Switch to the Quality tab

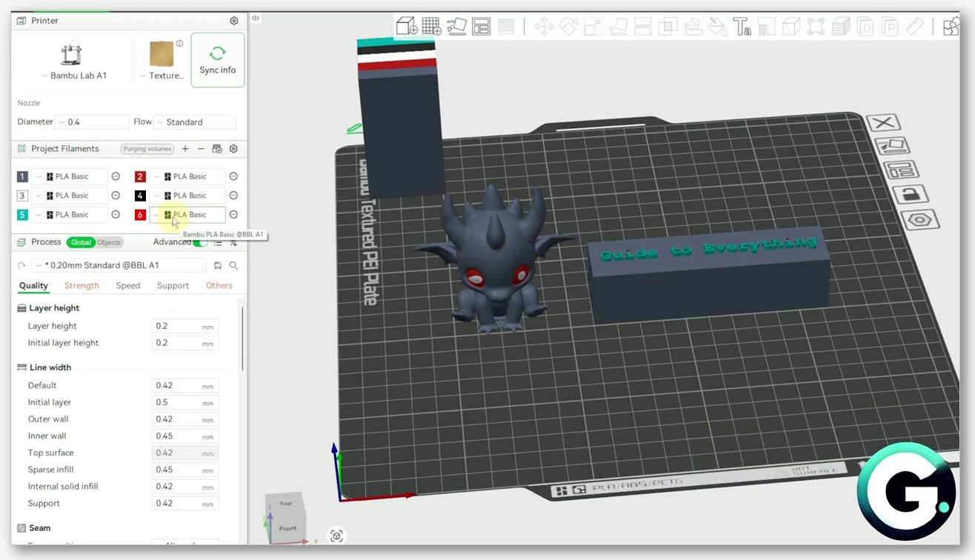click(x=33, y=286)
